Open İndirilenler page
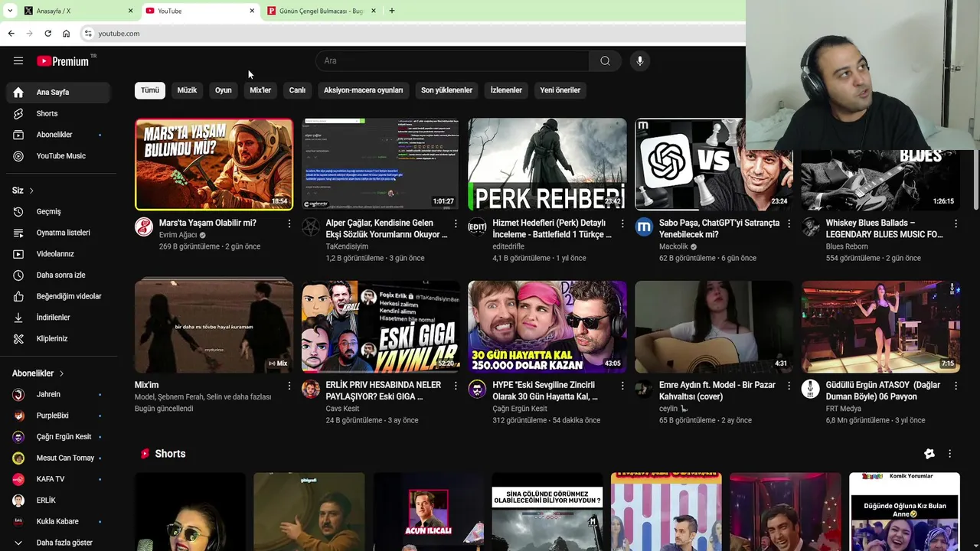The height and width of the screenshot is (551, 980). [58, 318]
